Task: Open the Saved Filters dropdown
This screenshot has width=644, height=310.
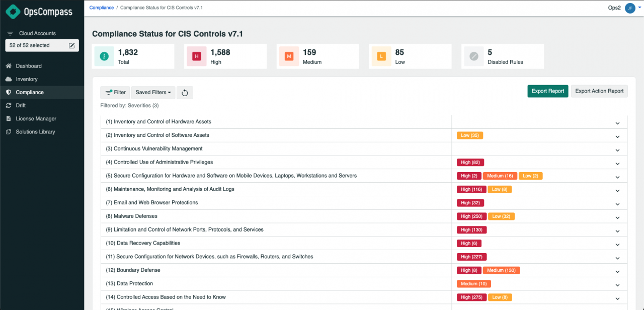Action: point(152,92)
